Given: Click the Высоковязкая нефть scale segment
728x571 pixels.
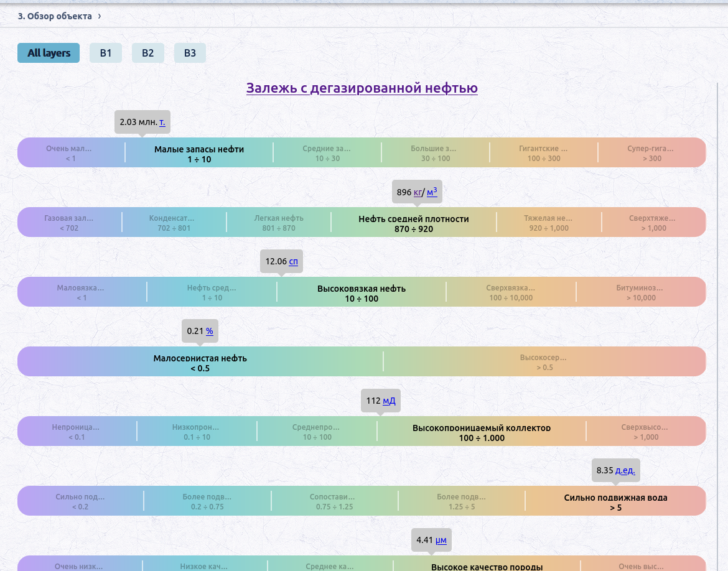Looking at the screenshot, I should pyautogui.click(x=362, y=292).
